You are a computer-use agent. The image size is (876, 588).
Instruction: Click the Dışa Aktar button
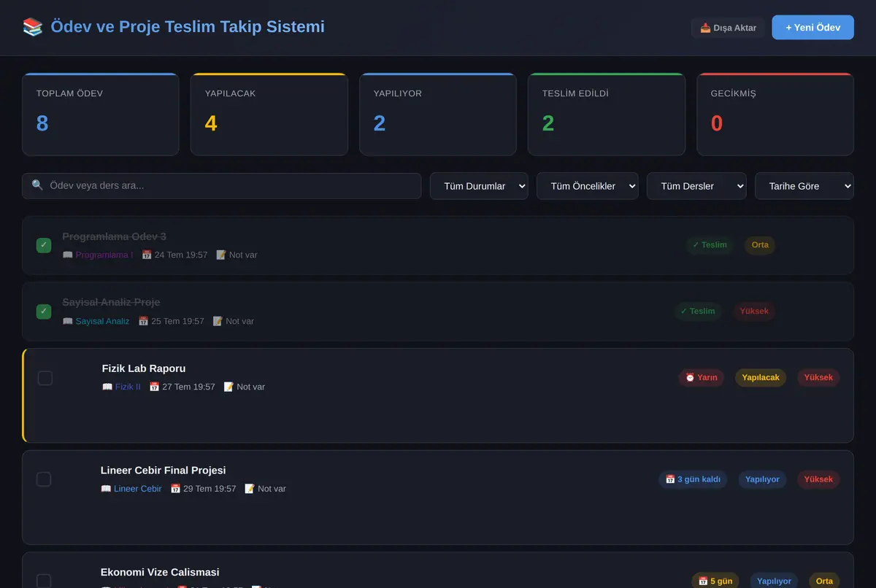(728, 28)
